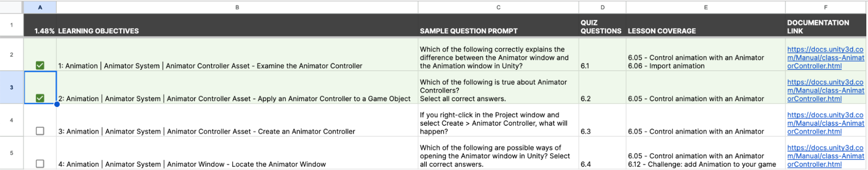Click the SAMPLE QUESTION PROMPT header cell

(498, 25)
